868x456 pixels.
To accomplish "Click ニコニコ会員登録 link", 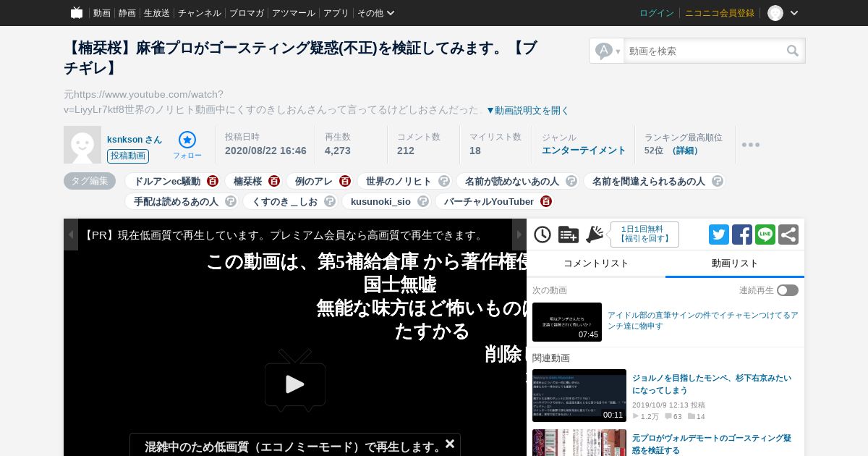I will pos(720,13).
